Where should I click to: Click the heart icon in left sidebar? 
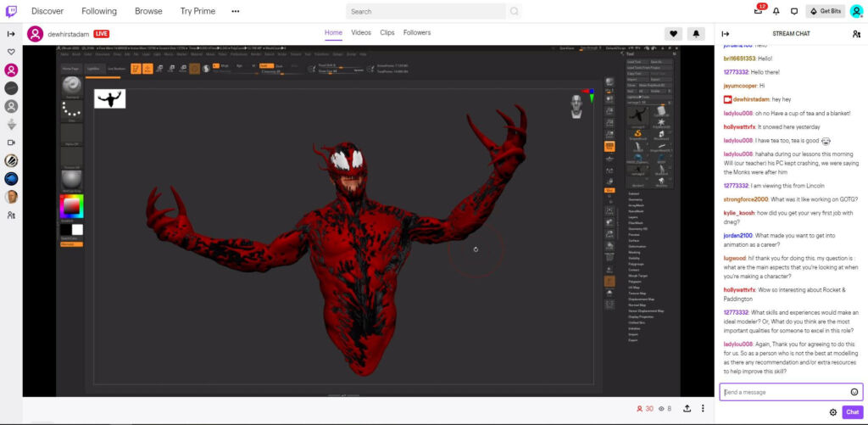[x=11, y=52]
